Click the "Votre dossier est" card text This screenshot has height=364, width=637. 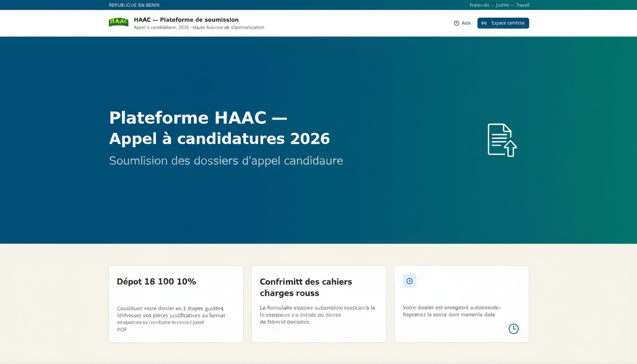pos(452,311)
